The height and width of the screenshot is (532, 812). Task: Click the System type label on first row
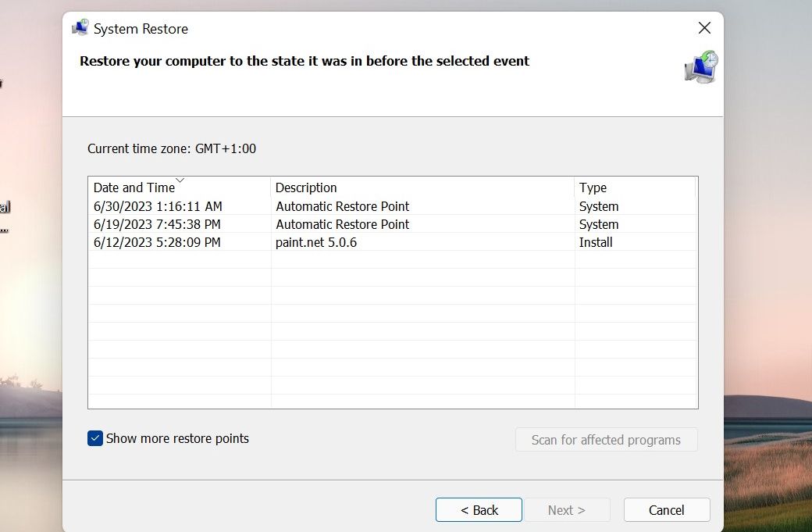point(599,206)
